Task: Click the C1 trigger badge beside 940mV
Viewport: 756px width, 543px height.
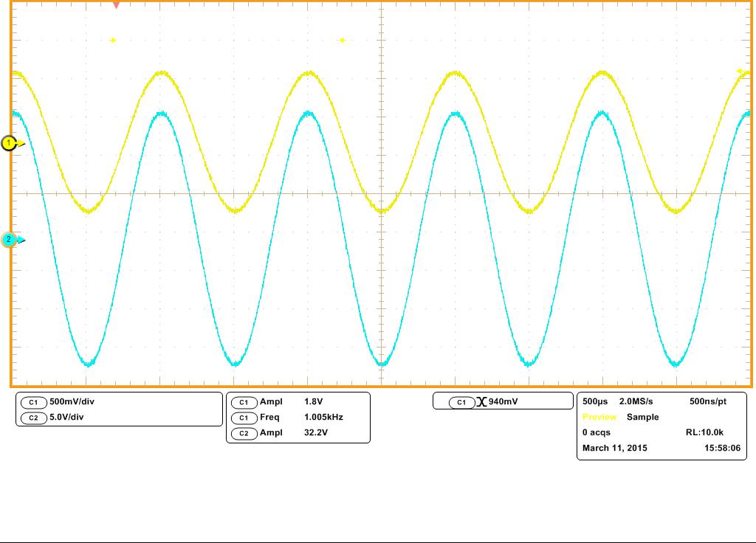Action: (x=462, y=402)
